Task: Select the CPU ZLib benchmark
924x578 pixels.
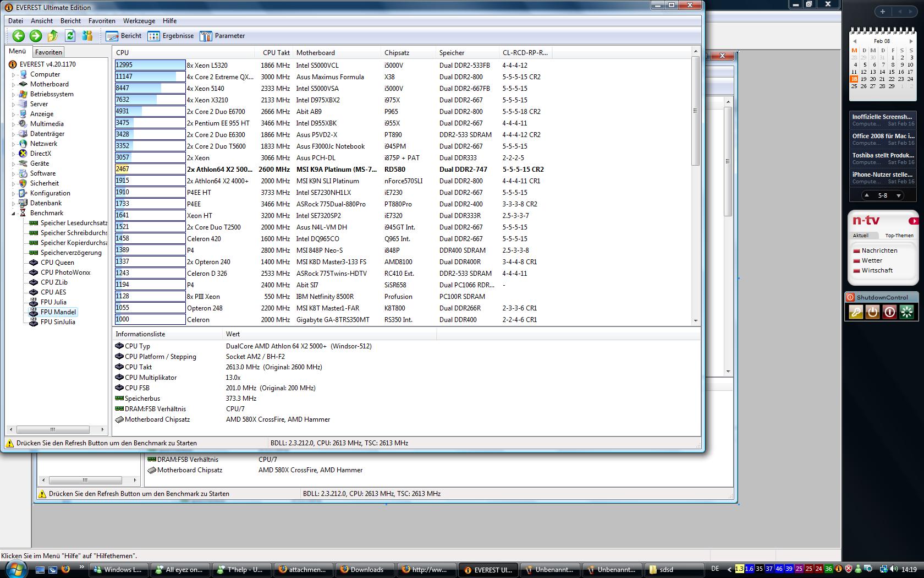Action: point(54,282)
